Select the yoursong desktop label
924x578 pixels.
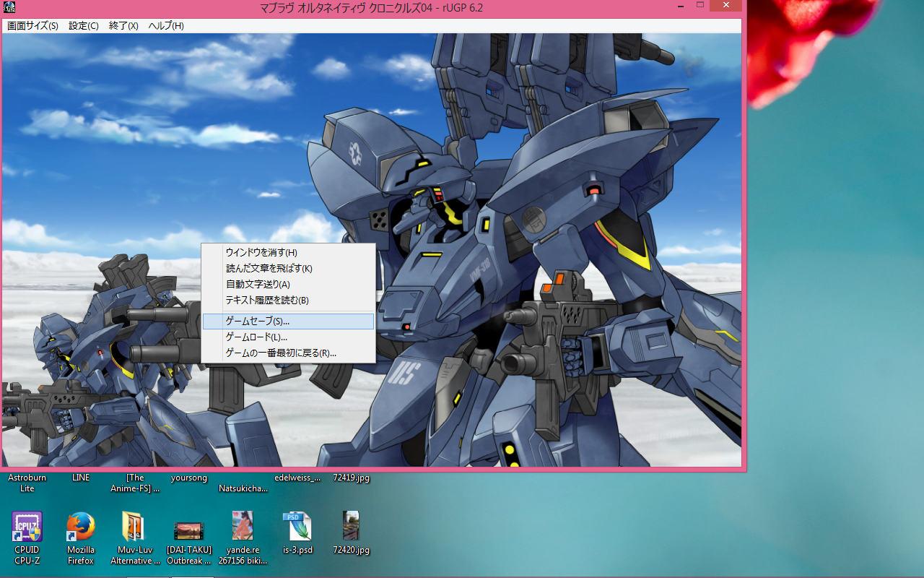(x=189, y=478)
